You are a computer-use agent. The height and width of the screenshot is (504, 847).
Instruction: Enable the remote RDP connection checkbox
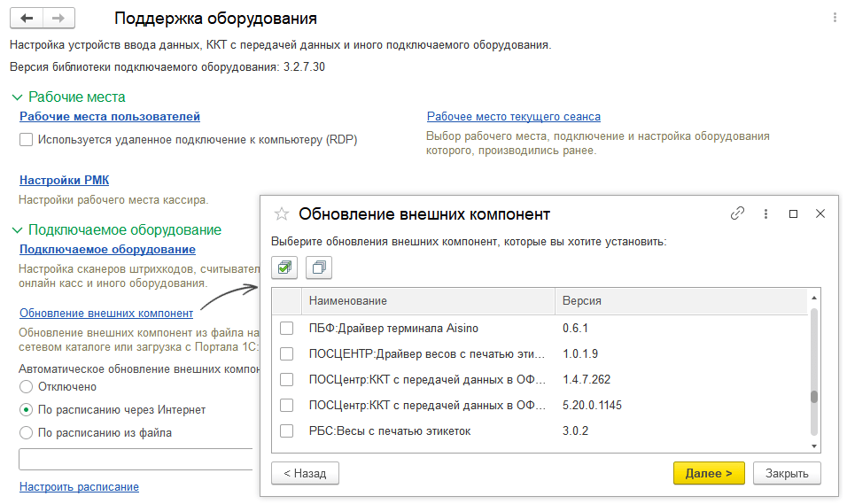tap(27, 140)
